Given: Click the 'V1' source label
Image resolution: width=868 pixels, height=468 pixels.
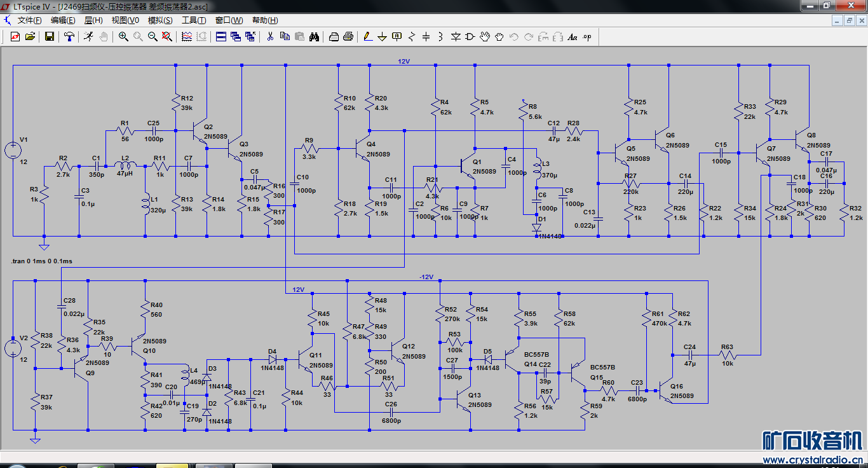Looking at the screenshot, I should 24,139.
